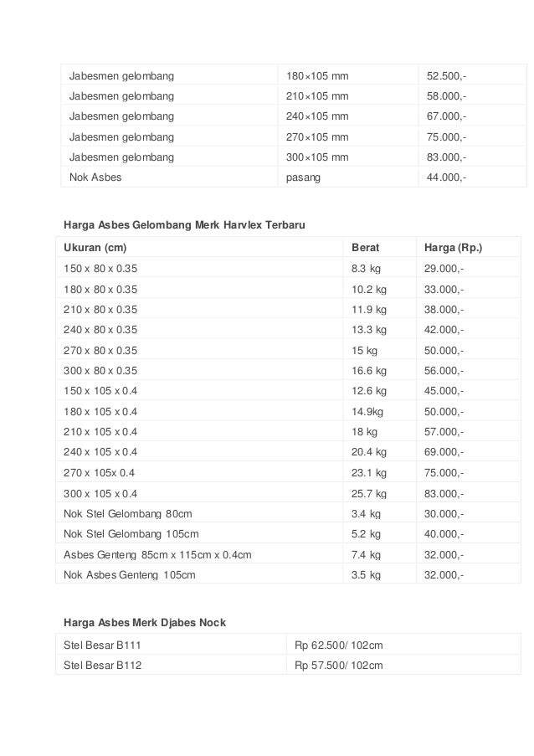Screen dimensions: 534x756
Task: Click the price 52.500,- in the top table
Action: [446, 75]
